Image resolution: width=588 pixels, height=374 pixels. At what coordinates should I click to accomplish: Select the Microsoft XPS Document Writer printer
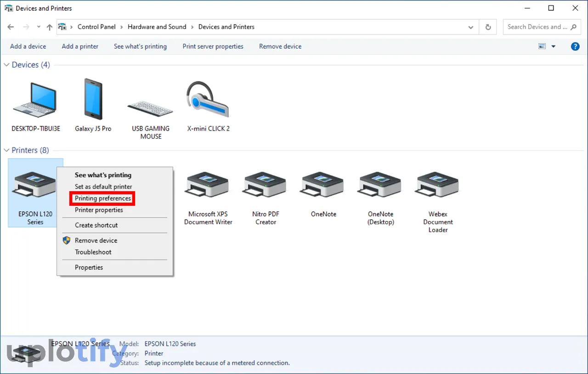[x=208, y=198]
